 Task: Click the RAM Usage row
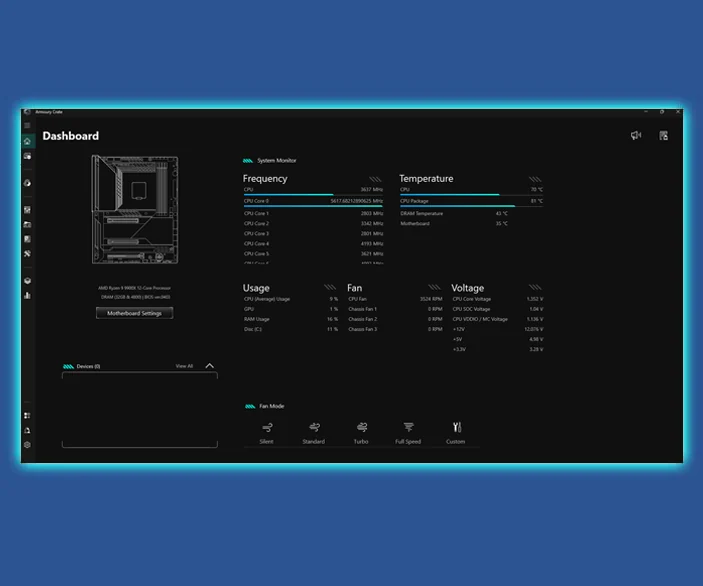point(291,319)
